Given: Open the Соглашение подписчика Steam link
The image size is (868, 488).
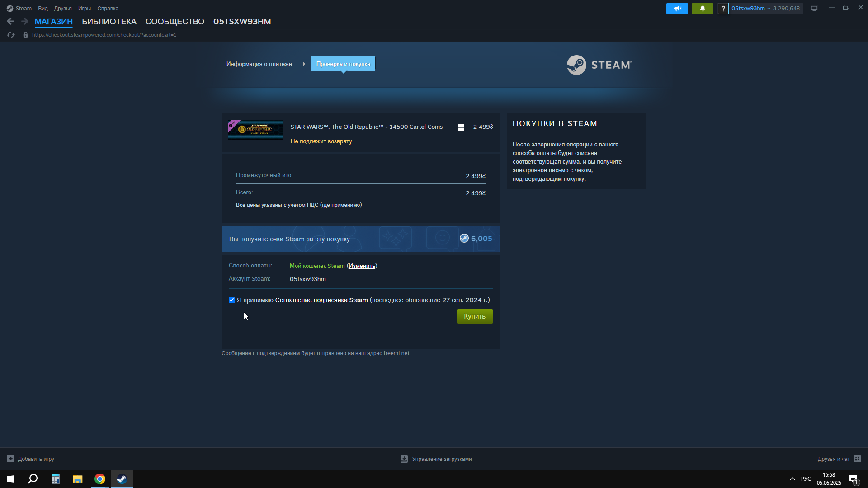Looking at the screenshot, I should pyautogui.click(x=321, y=300).
